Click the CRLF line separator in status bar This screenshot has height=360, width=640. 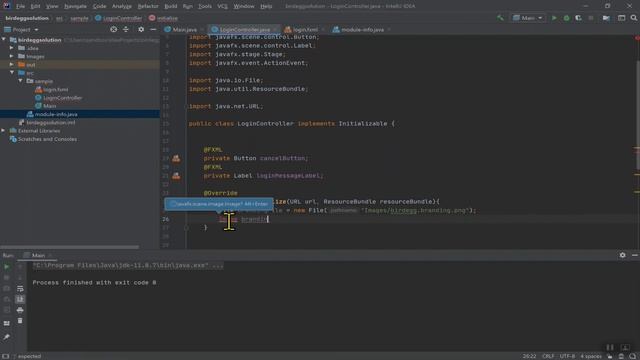548,356
